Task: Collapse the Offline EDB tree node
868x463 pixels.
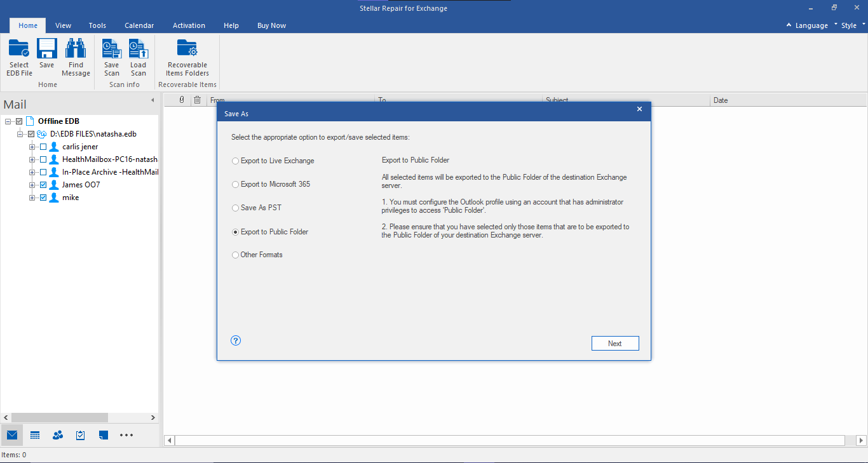Action: tap(8, 121)
